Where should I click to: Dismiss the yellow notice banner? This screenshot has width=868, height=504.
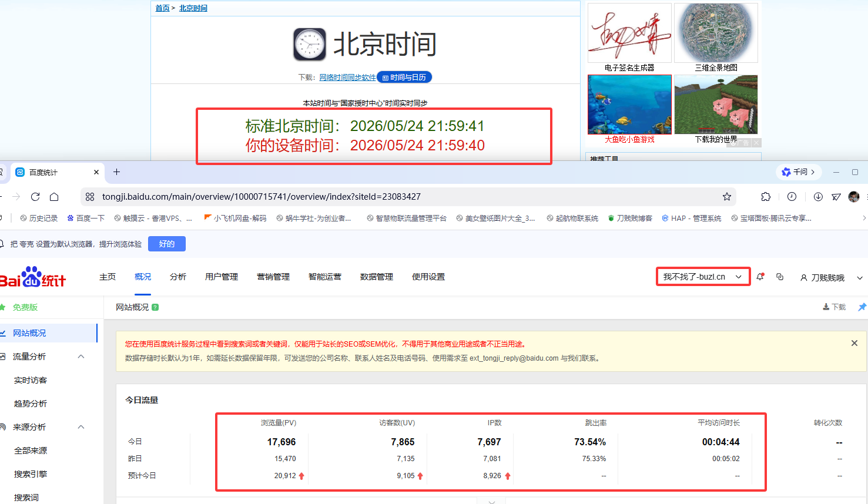(854, 343)
